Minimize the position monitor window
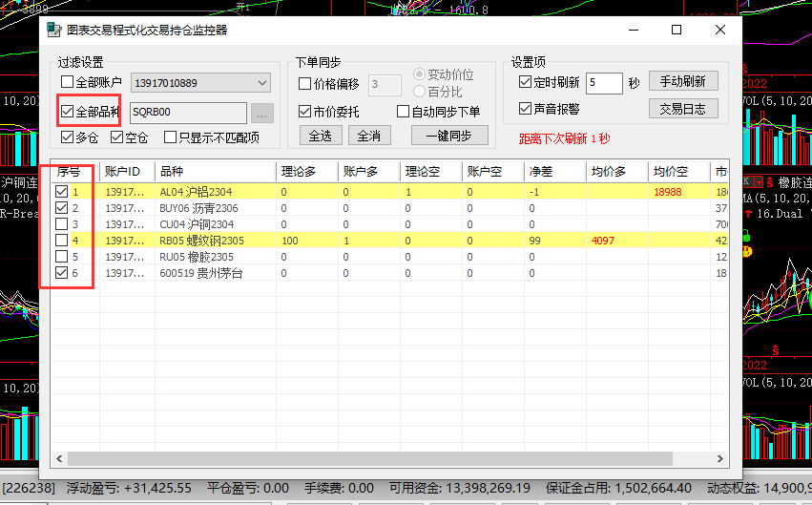This screenshot has height=505, width=812. click(x=634, y=31)
